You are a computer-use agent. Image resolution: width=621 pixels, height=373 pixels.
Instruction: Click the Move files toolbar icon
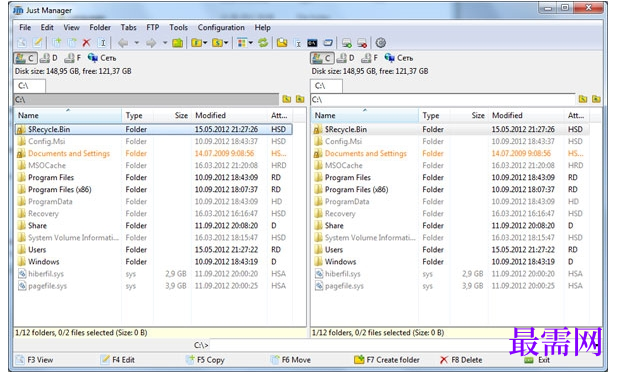coord(72,43)
